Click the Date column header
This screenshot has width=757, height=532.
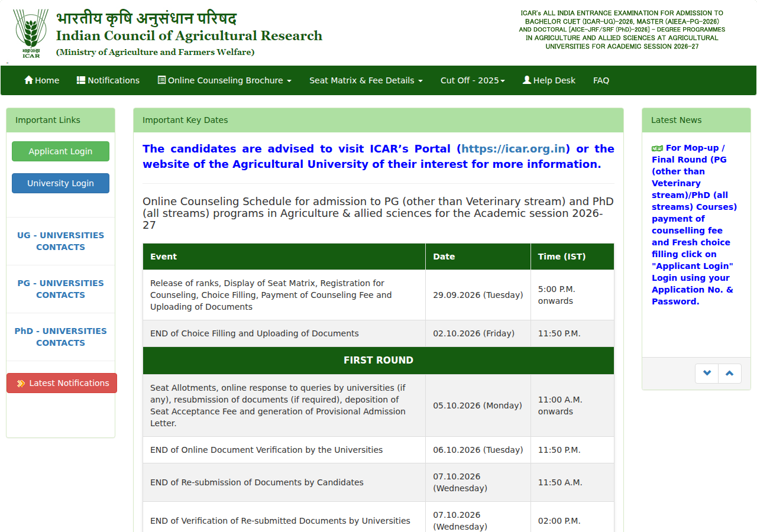click(x=478, y=257)
